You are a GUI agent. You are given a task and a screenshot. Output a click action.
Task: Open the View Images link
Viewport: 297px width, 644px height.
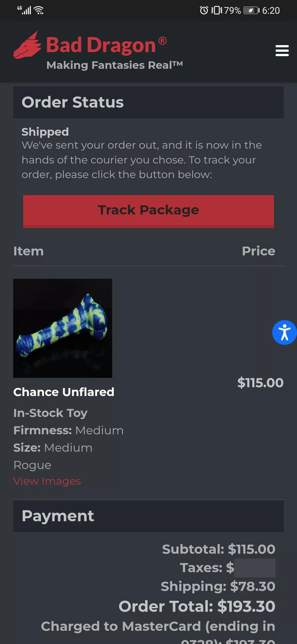(x=47, y=481)
